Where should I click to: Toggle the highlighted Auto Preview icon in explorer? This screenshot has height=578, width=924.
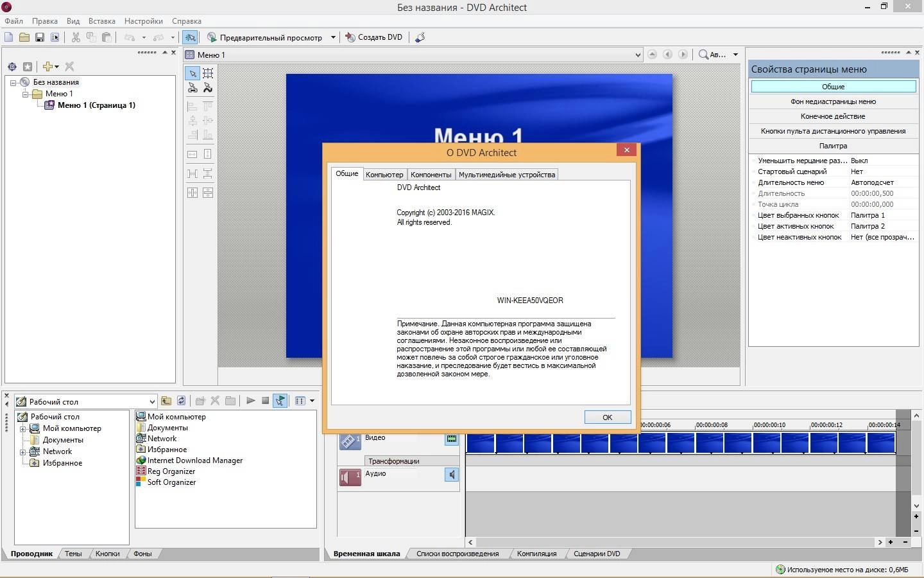click(280, 401)
